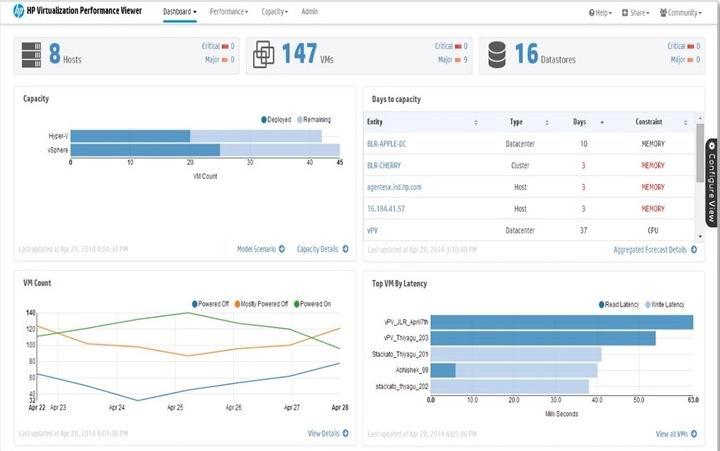
Task: Click the vPV_JLR_April7th latency bar
Action: pyautogui.click(x=562, y=322)
